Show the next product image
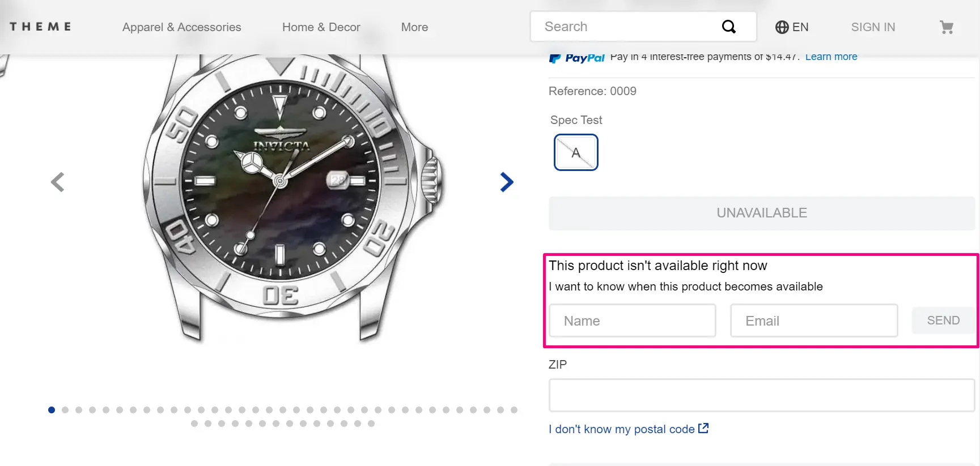 [x=507, y=182]
